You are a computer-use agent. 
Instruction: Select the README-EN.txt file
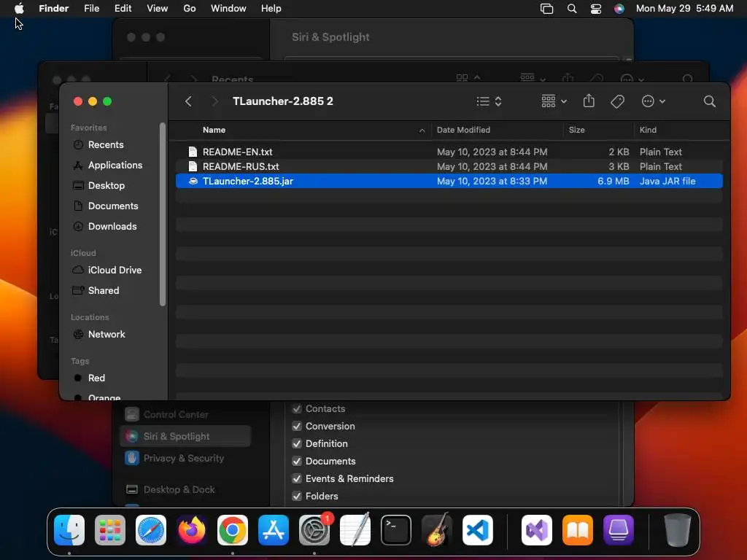(449, 152)
